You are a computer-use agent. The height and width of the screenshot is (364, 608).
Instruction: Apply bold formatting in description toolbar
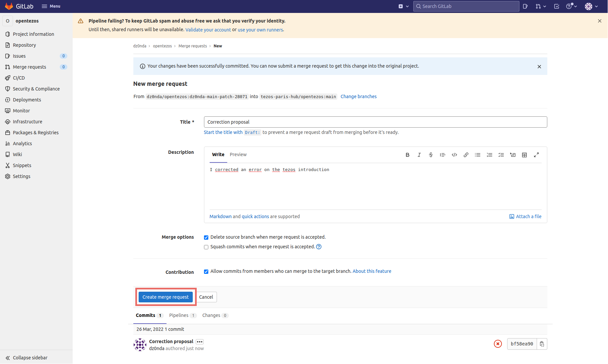click(x=407, y=155)
